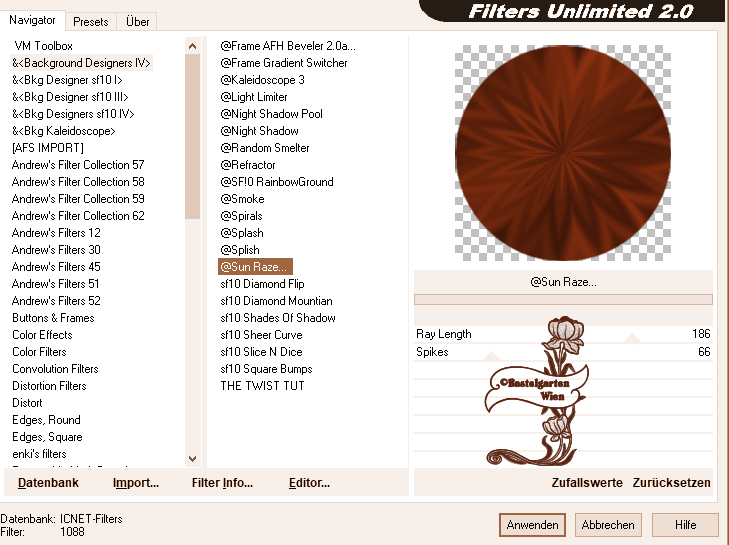Viewport: 729px width, 545px height.
Task: Select Buttons & Frames category
Action: [x=53, y=318]
